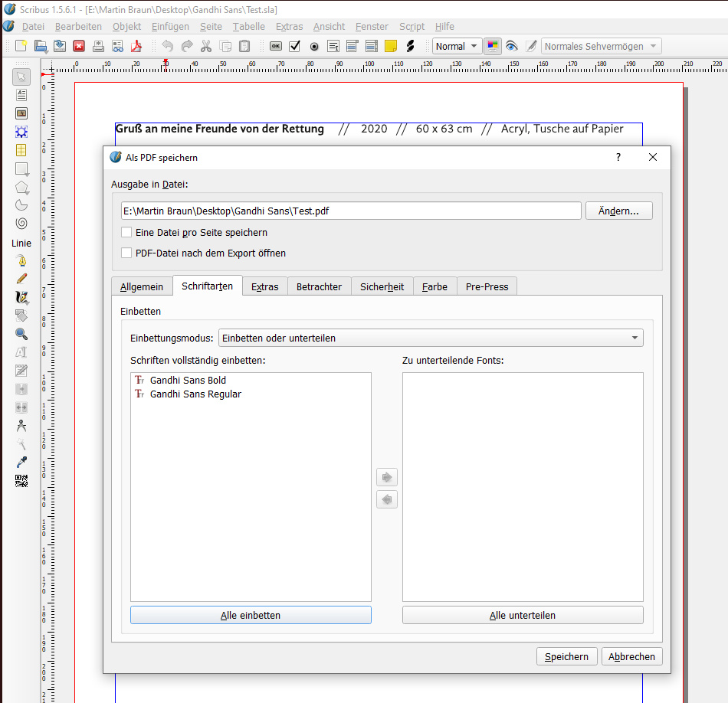The width and height of the screenshot is (728, 703).
Task: Click the output file path field
Action: tap(350, 211)
